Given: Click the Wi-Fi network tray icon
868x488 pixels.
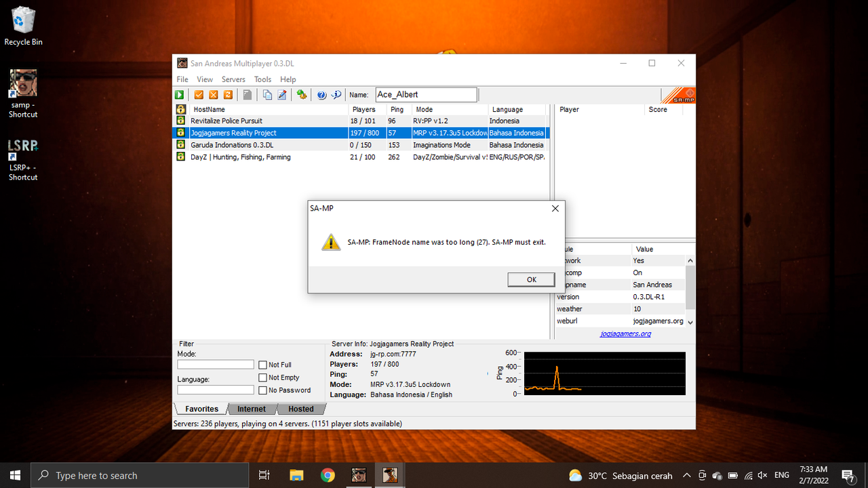Looking at the screenshot, I should pos(748,475).
